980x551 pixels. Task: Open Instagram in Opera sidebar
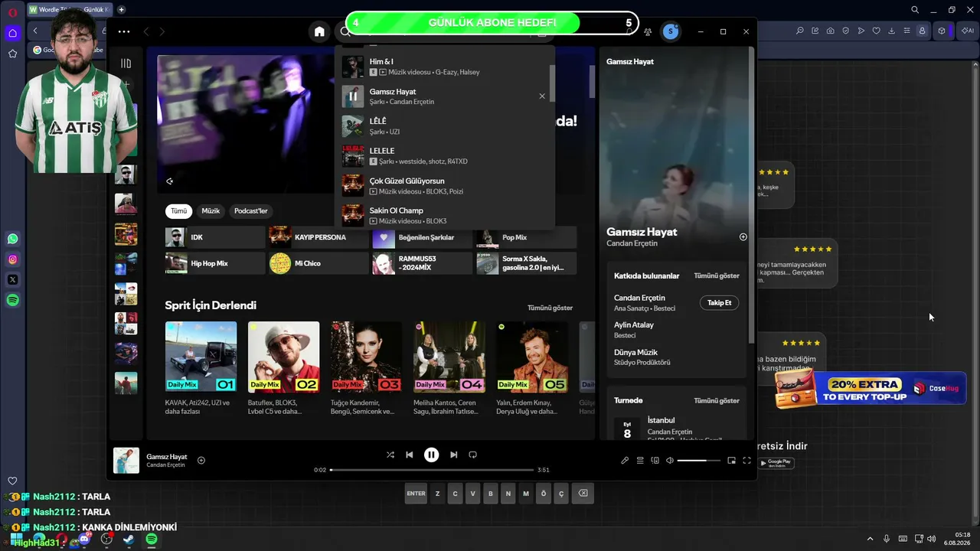pyautogui.click(x=12, y=259)
